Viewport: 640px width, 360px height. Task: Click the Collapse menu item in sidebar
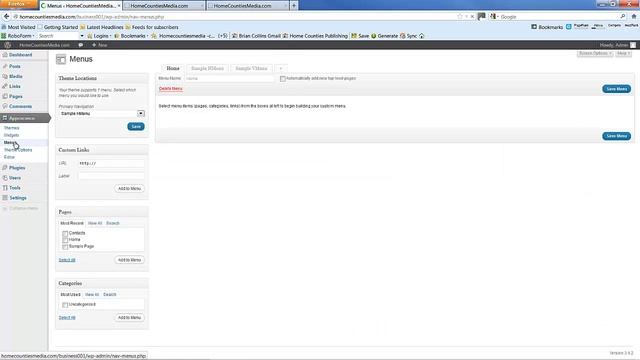20,208
